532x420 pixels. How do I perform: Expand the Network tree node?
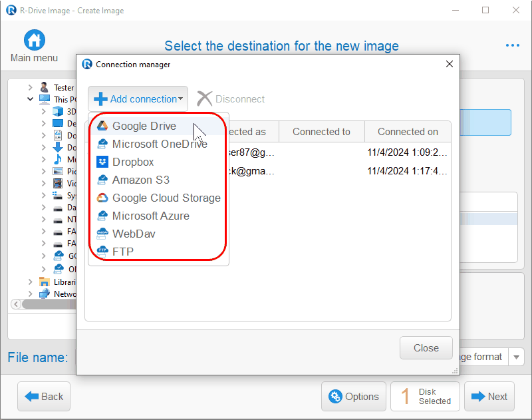point(30,294)
